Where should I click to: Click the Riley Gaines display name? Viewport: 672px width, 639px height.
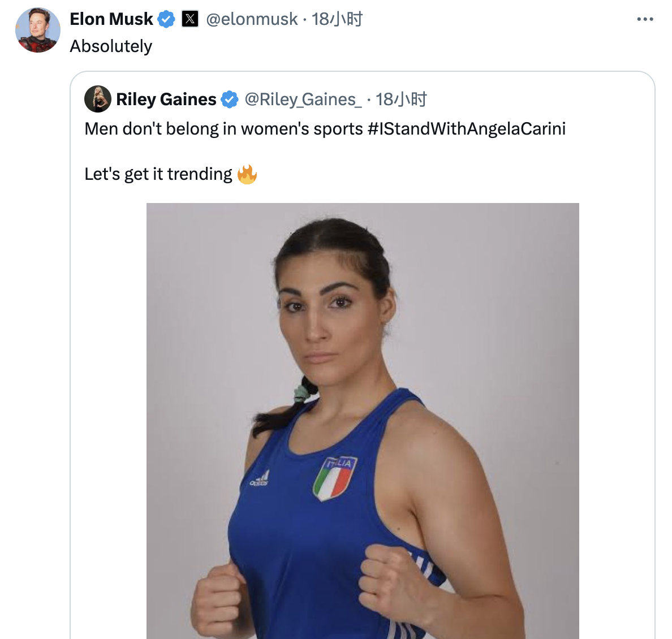[166, 100]
